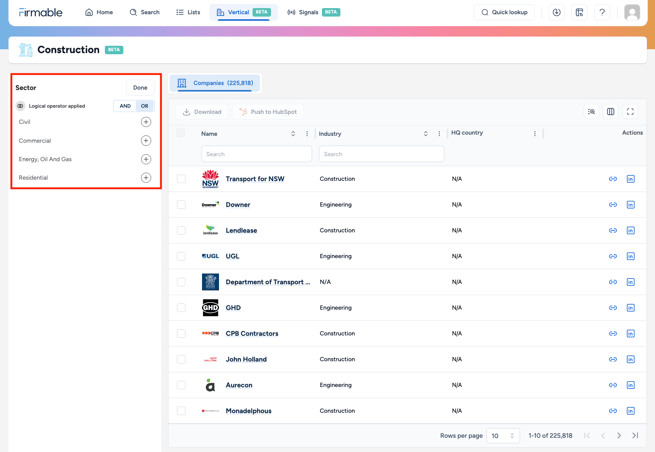Open website link icon for Lendlease
Screen dimensions: 655x452
click(x=613, y=231)
